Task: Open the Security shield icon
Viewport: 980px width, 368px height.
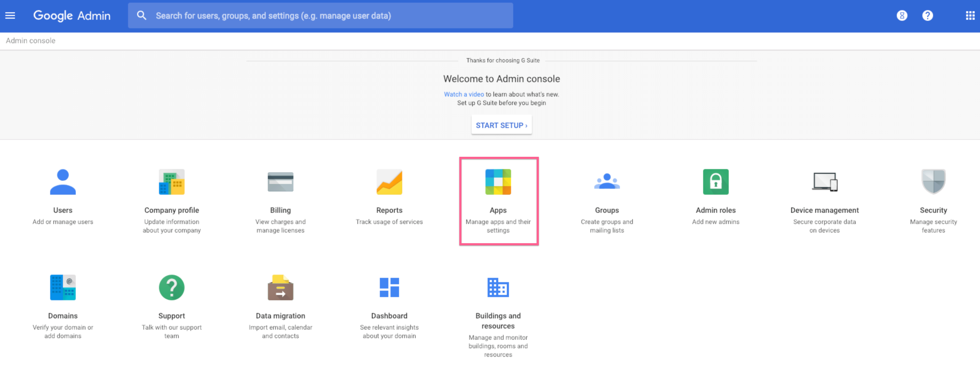Action: (x=934, y=182)
